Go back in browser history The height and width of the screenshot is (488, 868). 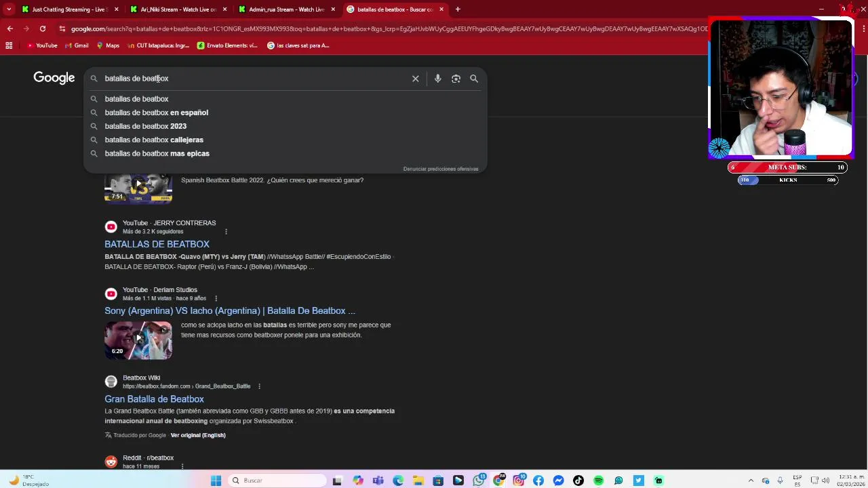[x=9, y=28]
